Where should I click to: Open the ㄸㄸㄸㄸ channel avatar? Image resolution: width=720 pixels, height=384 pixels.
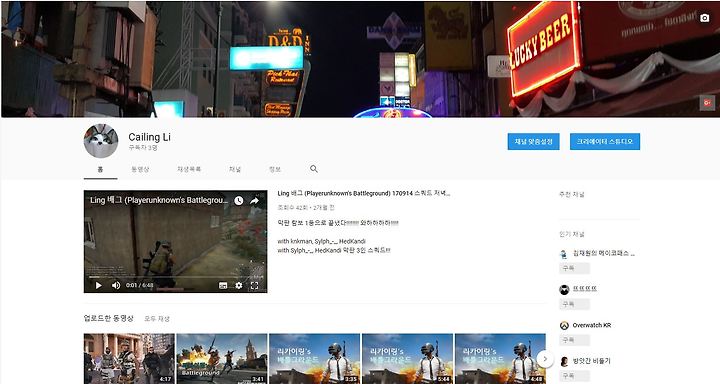(564, 289)
